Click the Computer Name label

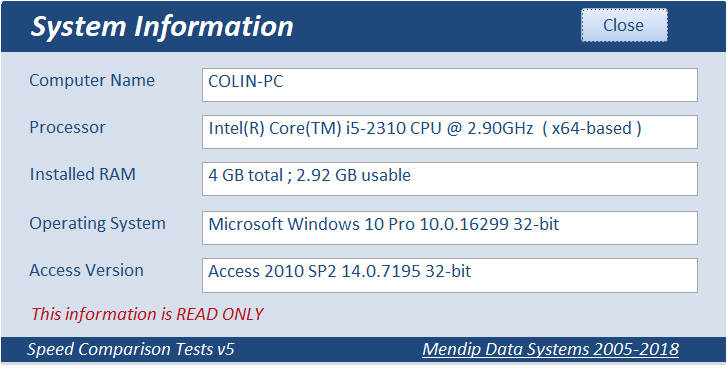click(92, 80)
